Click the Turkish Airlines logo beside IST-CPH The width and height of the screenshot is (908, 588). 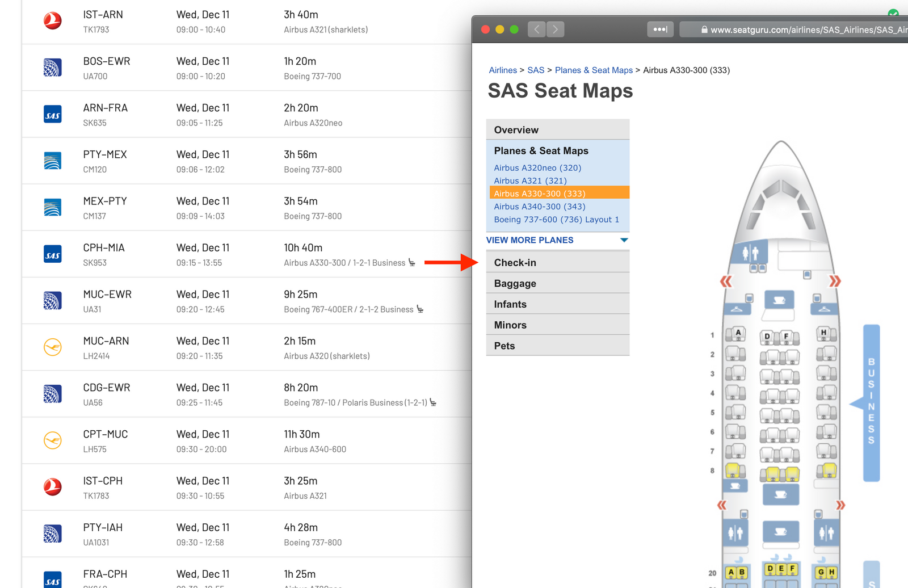(53, 488)
